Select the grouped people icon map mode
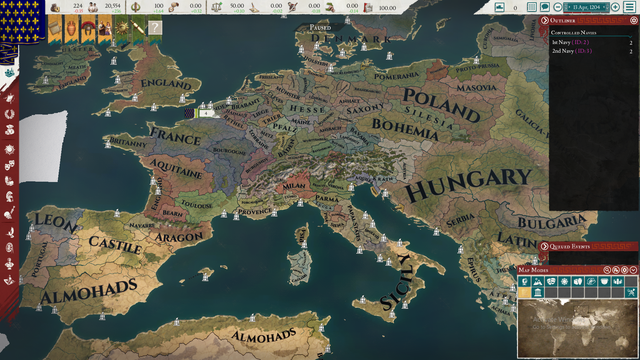 (x=618, y=281)
